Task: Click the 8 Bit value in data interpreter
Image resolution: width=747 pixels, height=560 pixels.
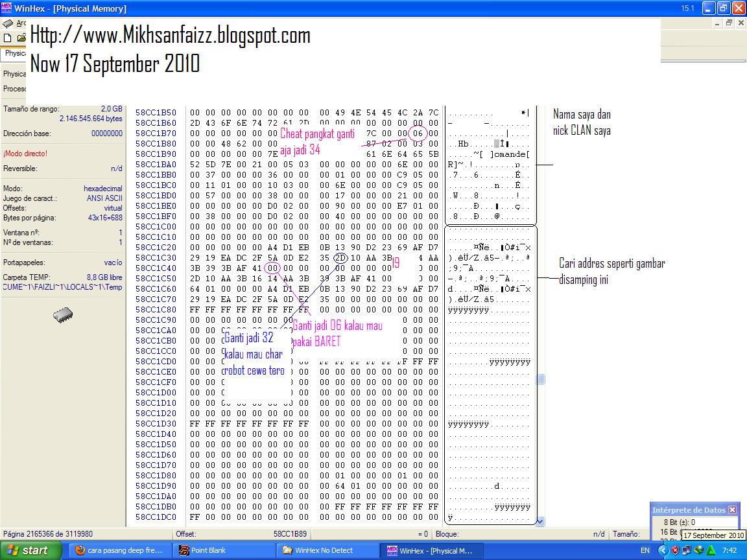Action: (x=693, y=522)
